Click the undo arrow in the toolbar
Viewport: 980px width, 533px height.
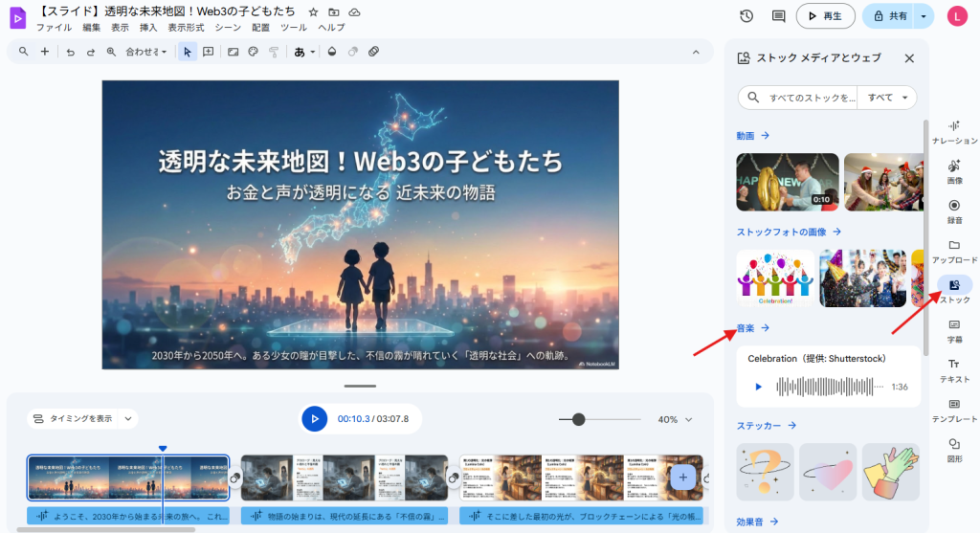point(70,52)
